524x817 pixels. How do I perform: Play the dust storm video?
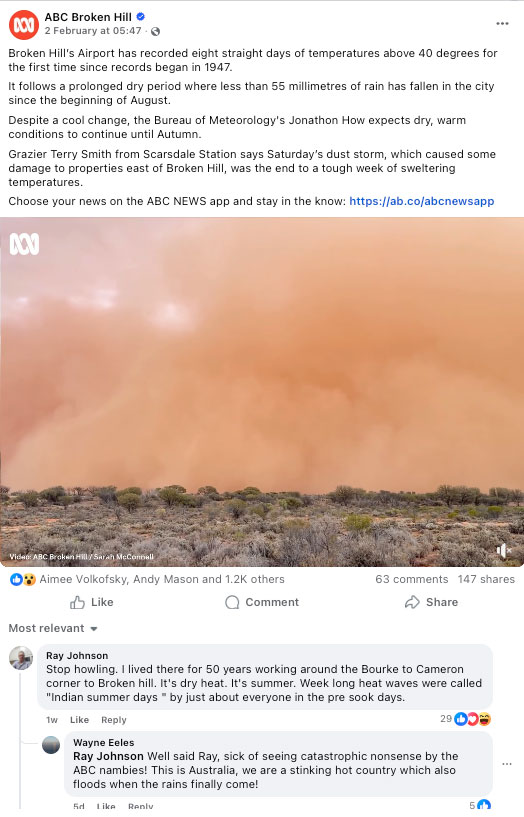click(262, 392)
